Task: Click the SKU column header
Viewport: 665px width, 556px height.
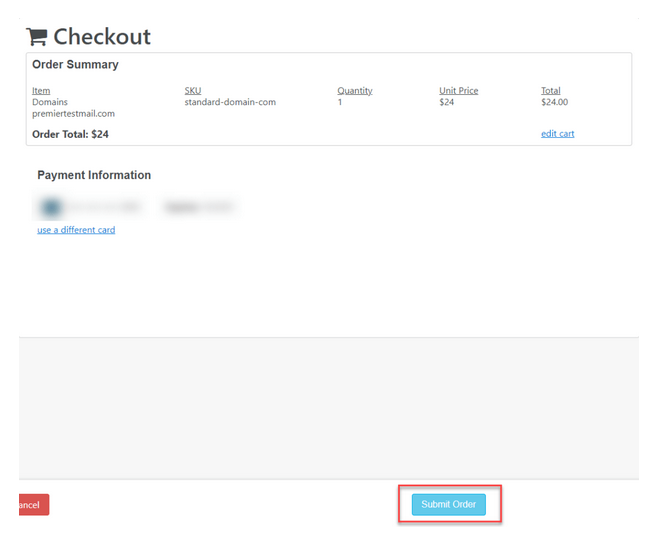Action: click(193, 91)
